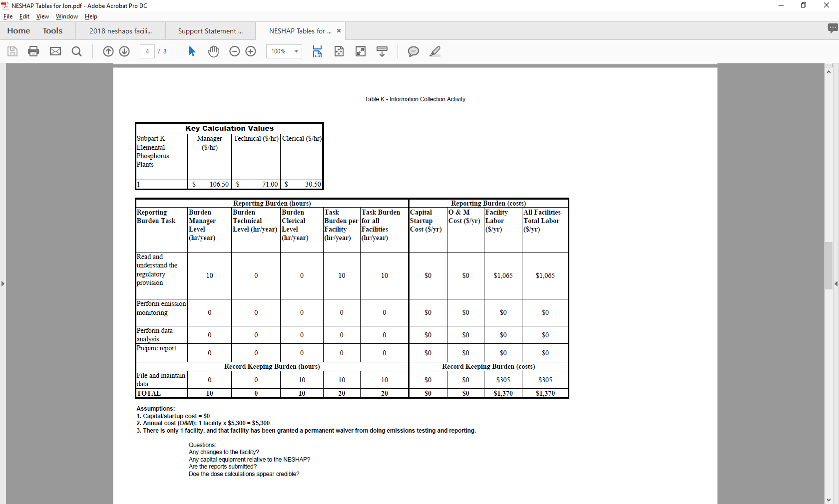839x504 pixels.
Task: Go to next page arrow
Action: click(125, 51)
